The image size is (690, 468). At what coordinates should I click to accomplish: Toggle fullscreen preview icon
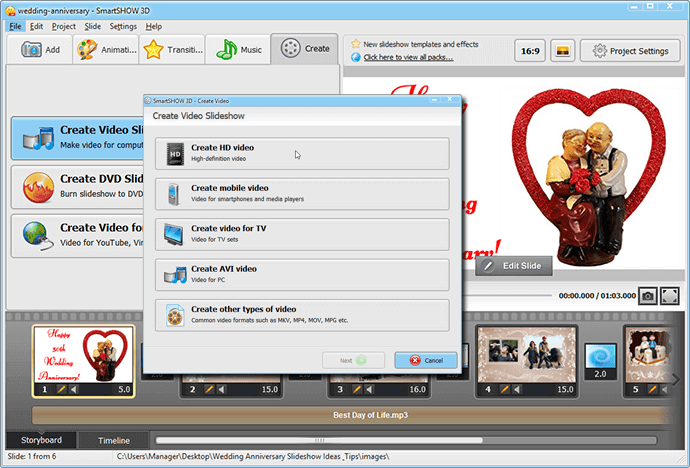click(x=670, y=296)
